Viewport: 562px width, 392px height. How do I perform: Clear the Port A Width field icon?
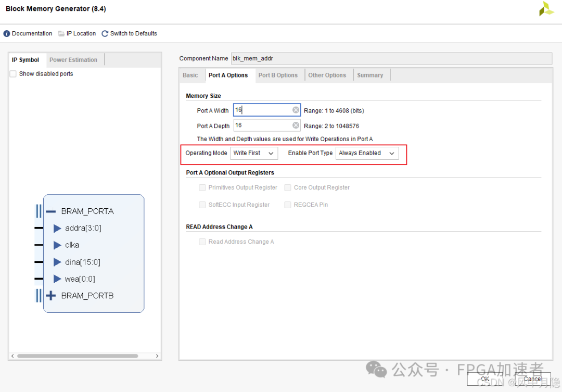(x=296, y=110)
